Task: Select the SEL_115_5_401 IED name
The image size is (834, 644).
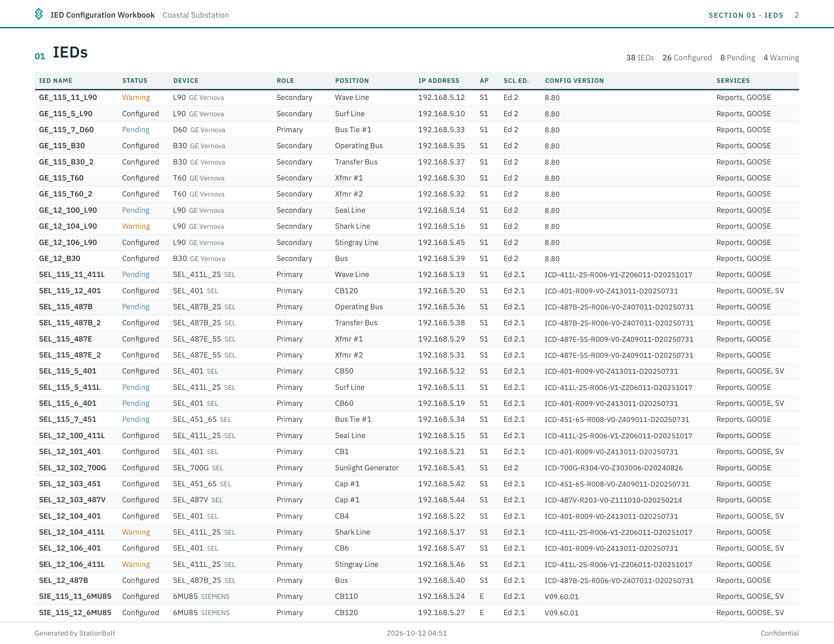Action: 68,371
